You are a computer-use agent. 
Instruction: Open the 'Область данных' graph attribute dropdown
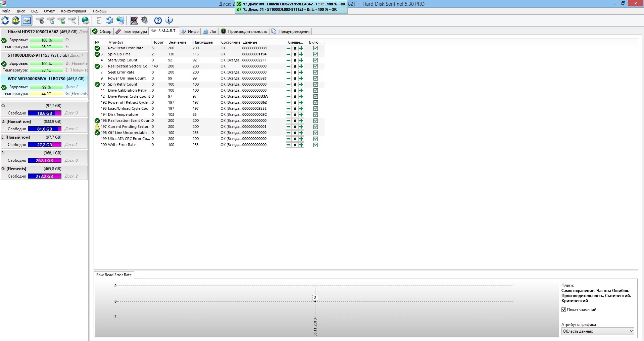click(x=597, y=331)
